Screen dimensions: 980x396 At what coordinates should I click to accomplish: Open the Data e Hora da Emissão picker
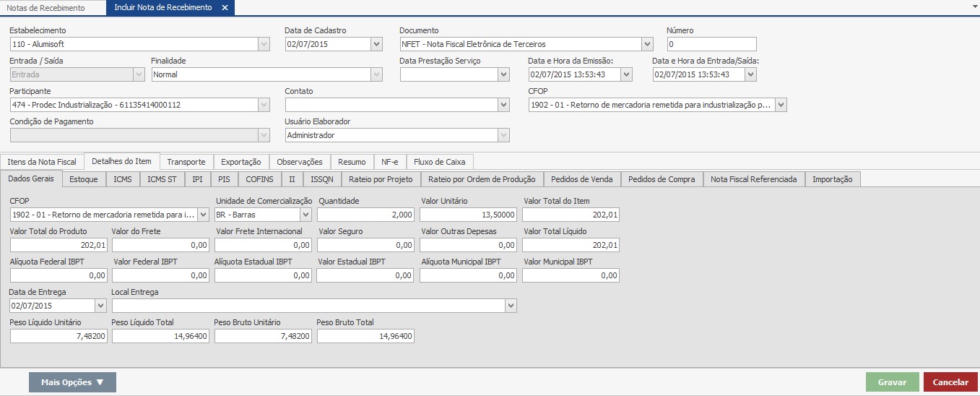pos(626,74)
